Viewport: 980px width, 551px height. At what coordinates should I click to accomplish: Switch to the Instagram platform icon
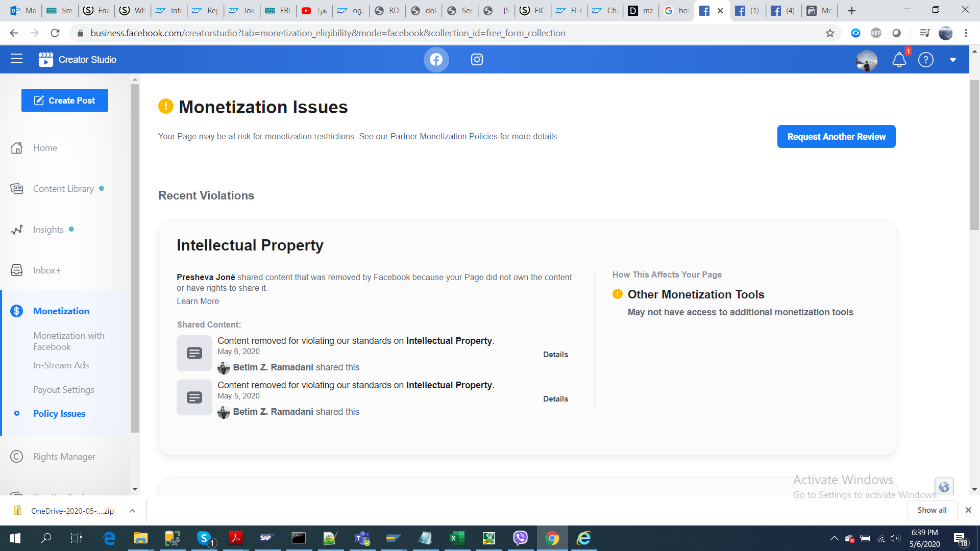(477, 60)
